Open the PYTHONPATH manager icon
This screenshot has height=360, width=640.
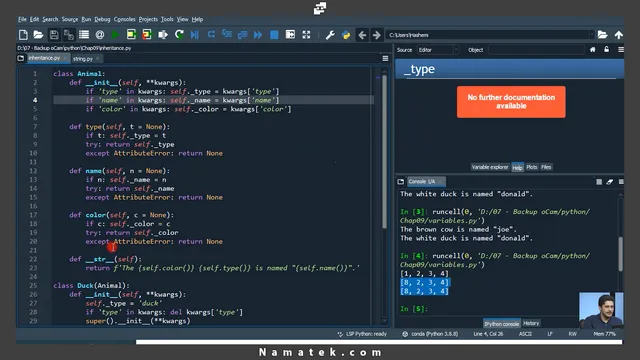(x=346, y=35)
